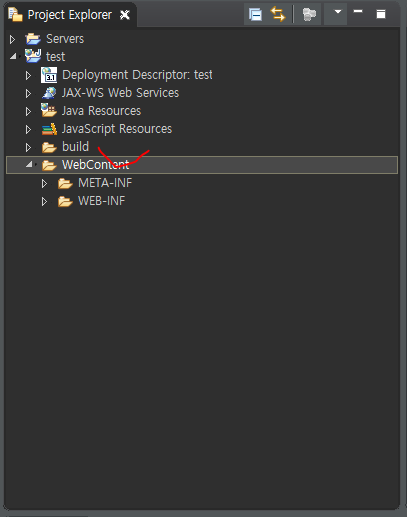
Task: Toggle Link with Editor arrows icon
Action: coord(278,15)
